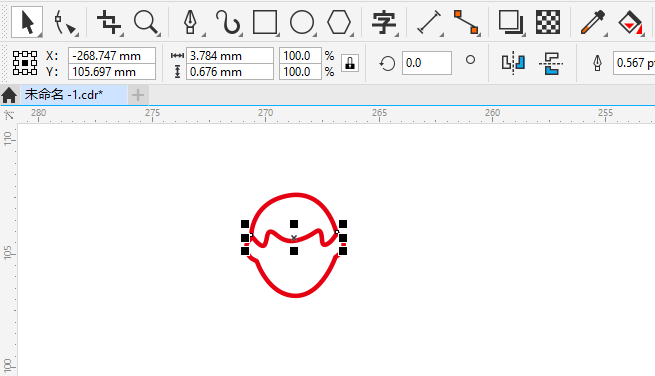Select the Shape edit node tool

(x=65, y=23)
